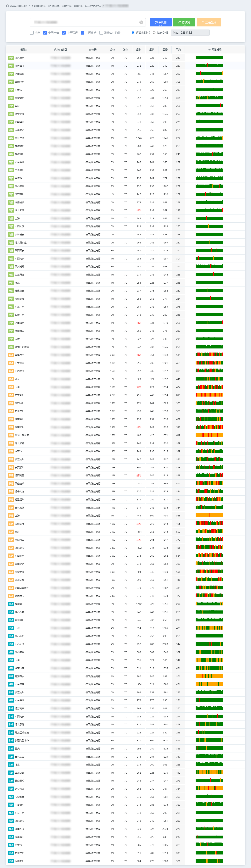
Task: Click average 815 in 联通 广东潮州 row
Action: (178, 395)
